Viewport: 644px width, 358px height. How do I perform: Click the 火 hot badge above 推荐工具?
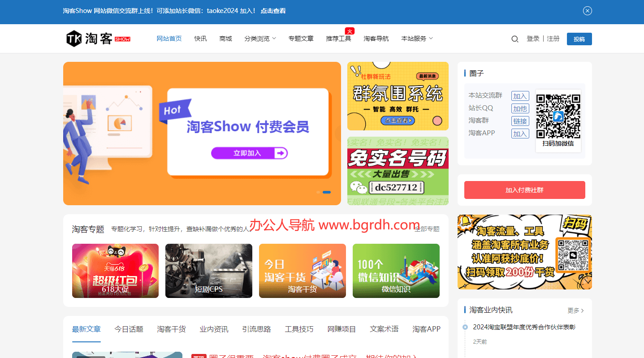pos(350,31)
